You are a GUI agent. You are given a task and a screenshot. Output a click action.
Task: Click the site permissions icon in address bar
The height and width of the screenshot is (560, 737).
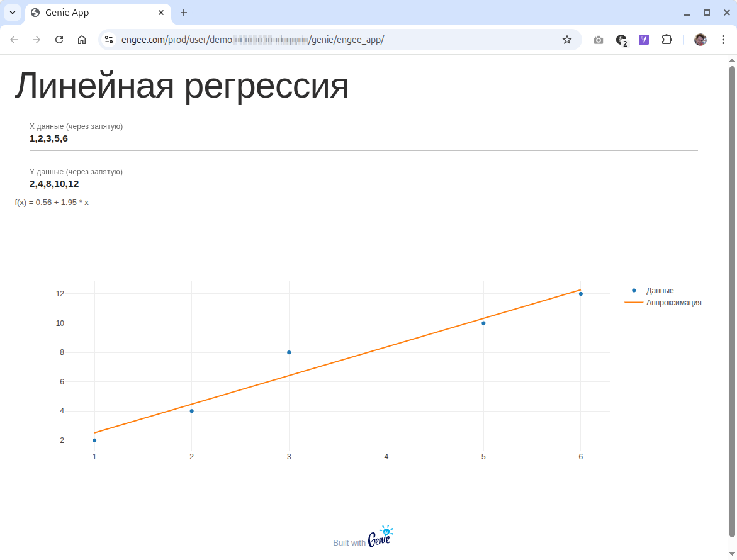110,39
